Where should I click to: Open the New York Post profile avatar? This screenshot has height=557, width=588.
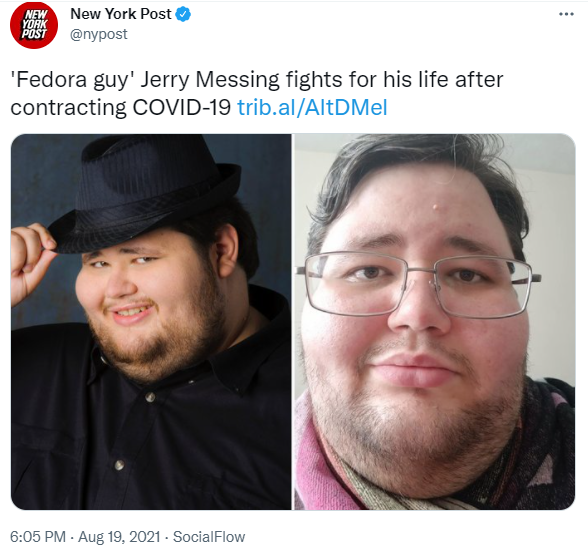click(34, 25)
